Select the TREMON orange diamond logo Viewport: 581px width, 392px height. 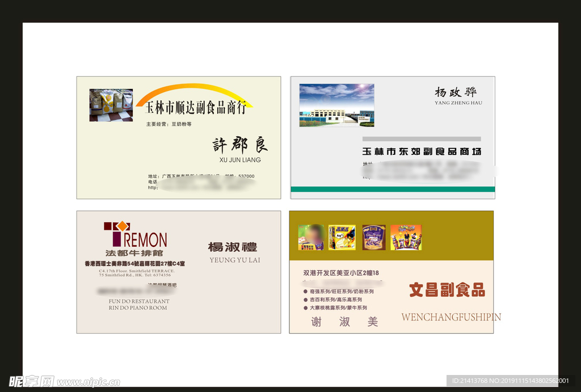click(x=122, y=226)
